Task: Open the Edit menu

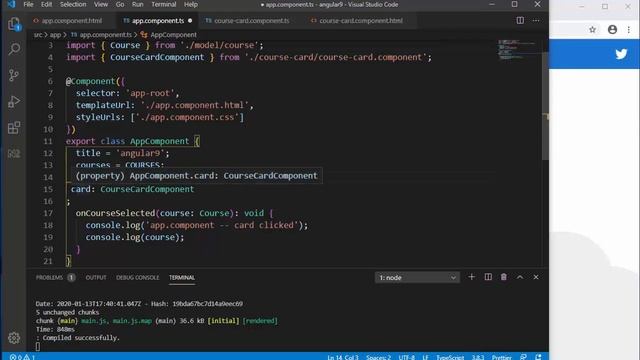Action: pos(47,4)
